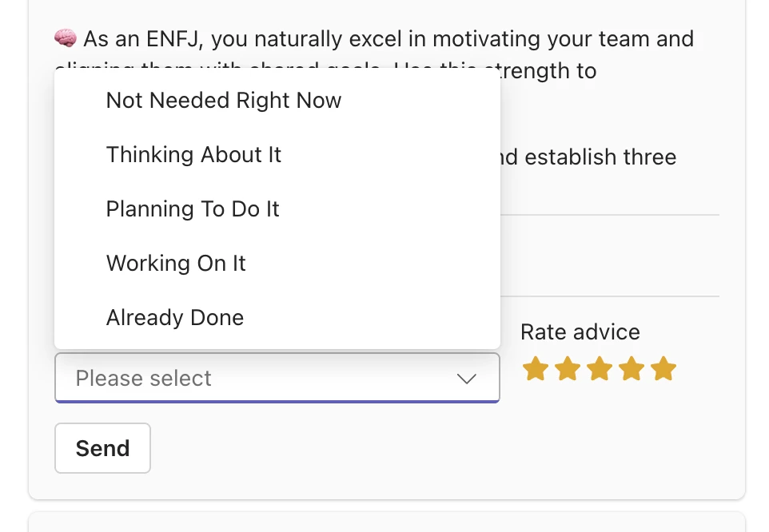Select the third star rating
Screen dimensions: 769x532
[x=599, y=369]
